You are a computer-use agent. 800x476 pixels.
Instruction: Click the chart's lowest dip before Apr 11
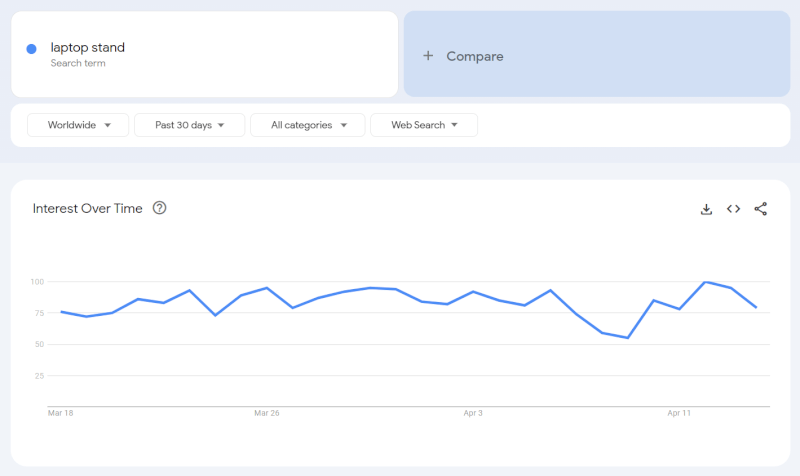click(628, 338)
